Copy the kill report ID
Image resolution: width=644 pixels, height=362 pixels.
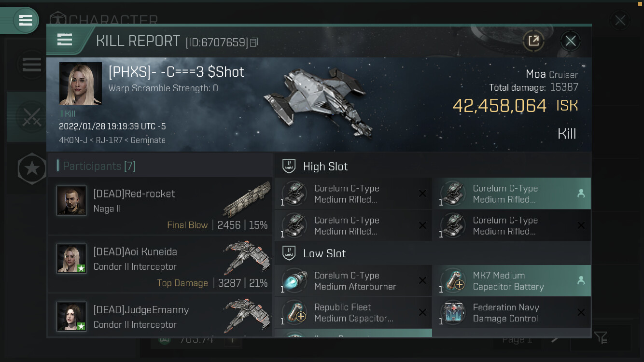coord(254,42)
